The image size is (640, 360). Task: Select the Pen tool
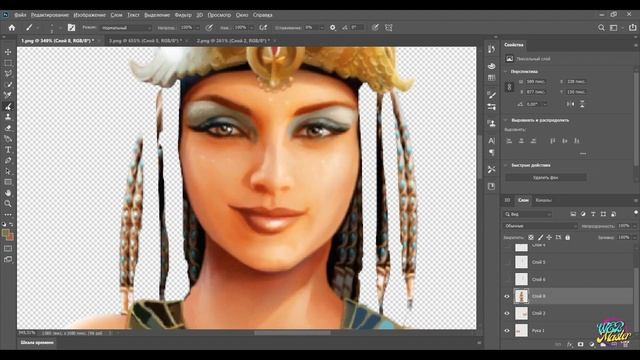tap(8, 160)
